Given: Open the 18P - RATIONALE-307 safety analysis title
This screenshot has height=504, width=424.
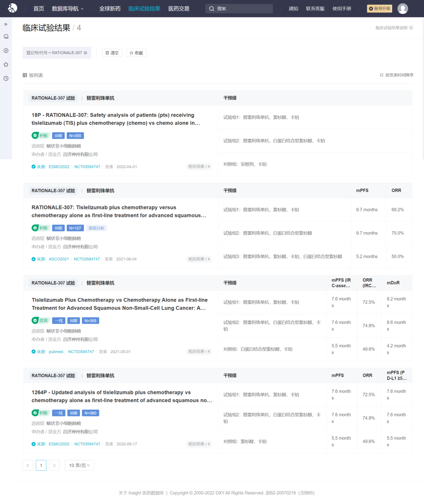Looking at the screenshot, I should pyautogui.click(x=116, y=119).
